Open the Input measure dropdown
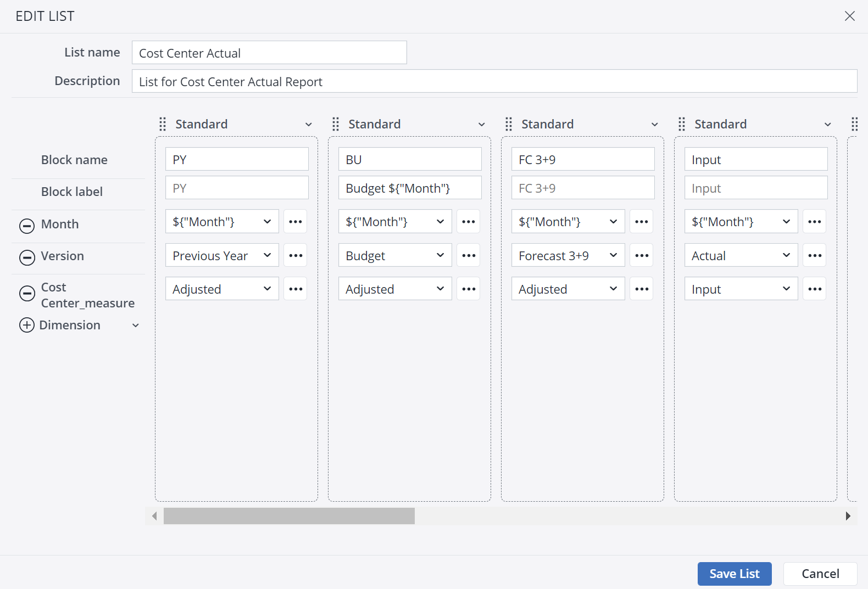868x589 pixels. (x=741, y=289)
